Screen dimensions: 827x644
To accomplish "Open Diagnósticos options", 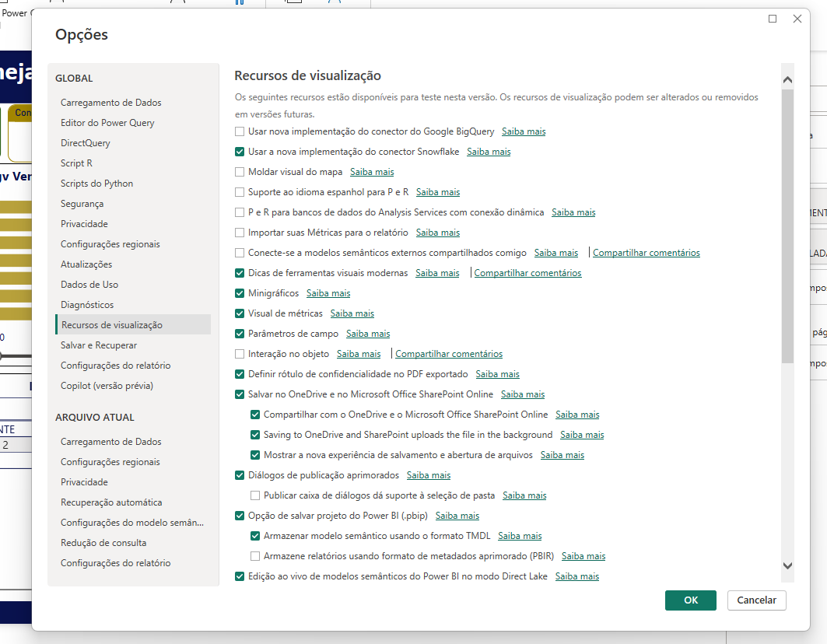I will (133, 304).
